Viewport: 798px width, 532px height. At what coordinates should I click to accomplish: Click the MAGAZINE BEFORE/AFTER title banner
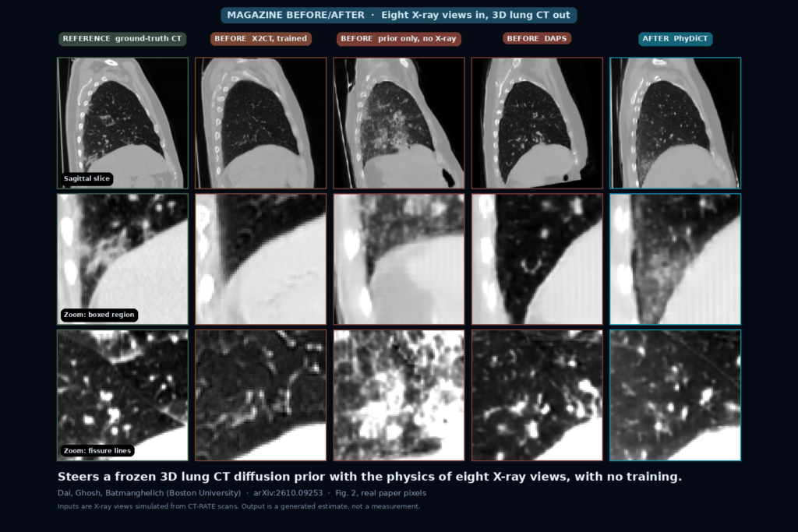(398, 16)
